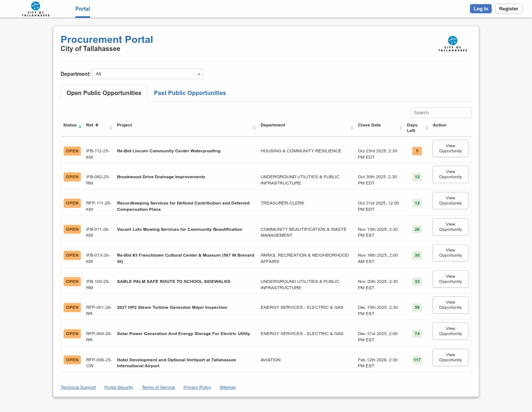This screenshot has width=532, height=412.
Task: Open the Department dropdown
Action: (x=148, y=74)
